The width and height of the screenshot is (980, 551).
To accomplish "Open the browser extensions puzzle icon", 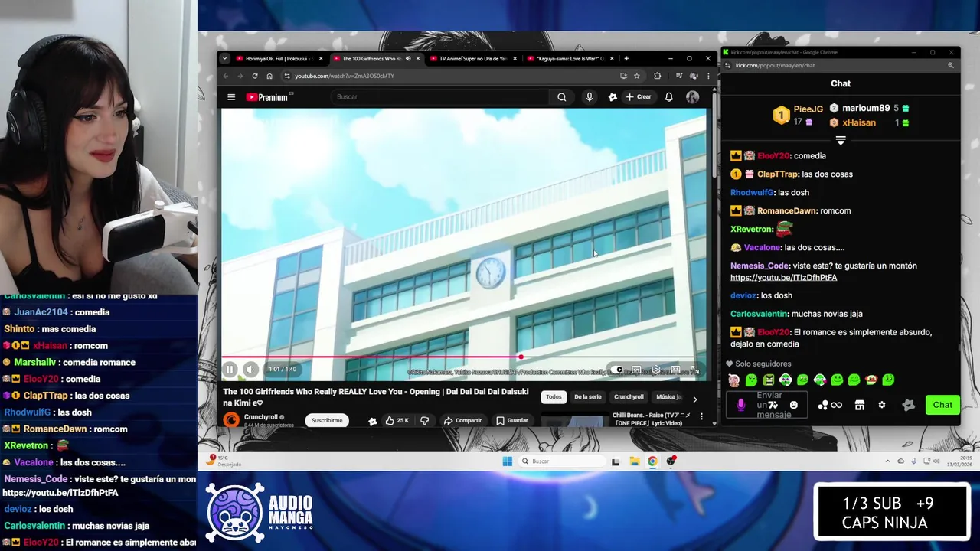I will (x=657, y=76).
